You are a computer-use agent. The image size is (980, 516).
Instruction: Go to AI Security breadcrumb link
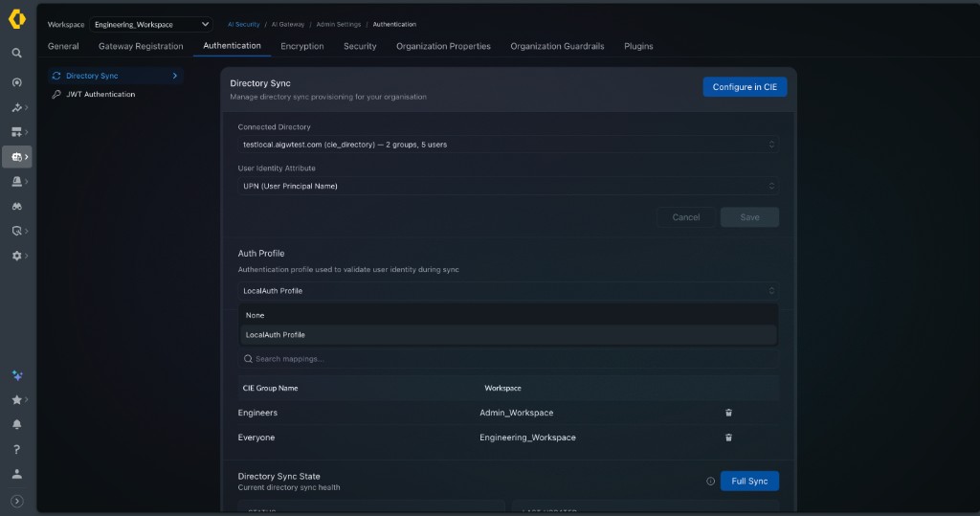pyautogui.click(x=243, y=24)
